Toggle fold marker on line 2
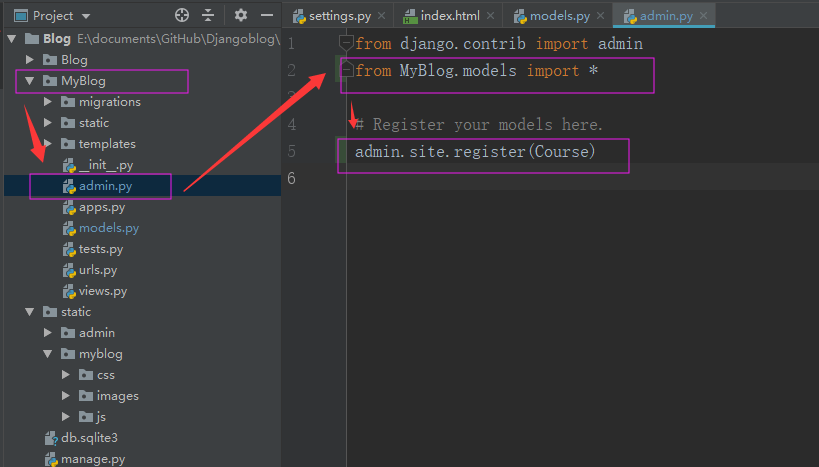 [x=346, y=70]
